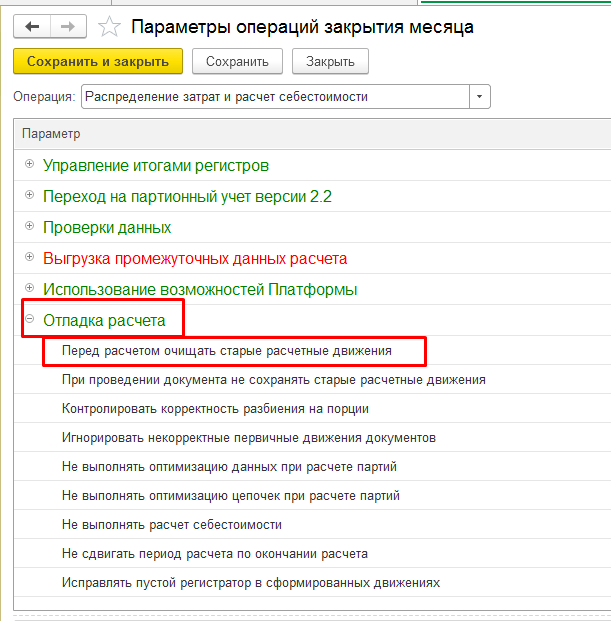611x621 pixels.
Task: Click the Сохранить button
Action: point(237,61)
